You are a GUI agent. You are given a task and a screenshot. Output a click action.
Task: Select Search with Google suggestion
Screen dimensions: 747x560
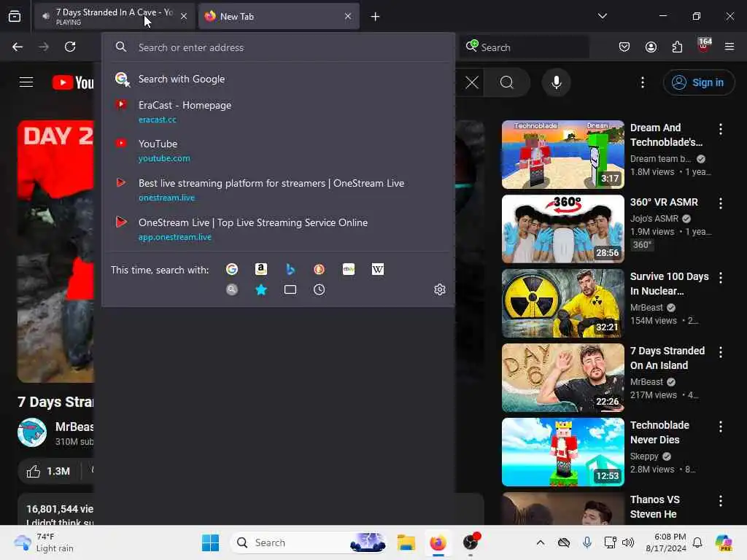tap(278, 79)
